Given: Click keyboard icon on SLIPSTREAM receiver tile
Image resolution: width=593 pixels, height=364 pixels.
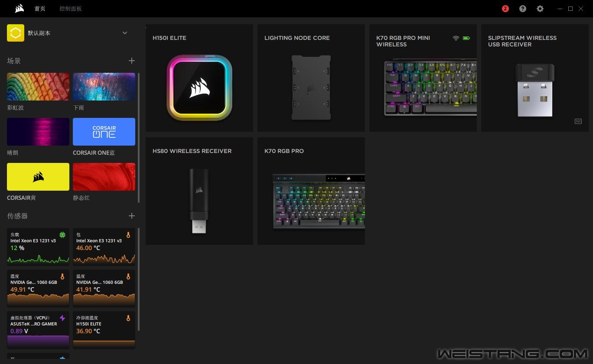Looking at the screenshot, I should 578,121.
